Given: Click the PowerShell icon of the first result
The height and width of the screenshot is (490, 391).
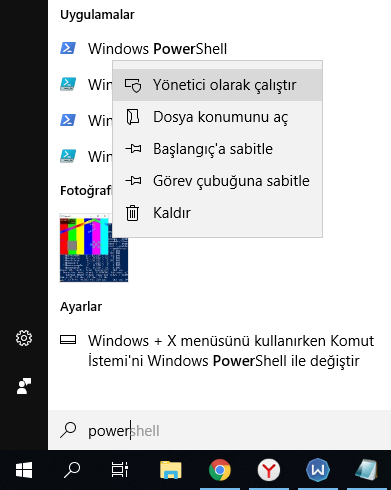Looking at the screenshot, I should [x=68, y=48].
